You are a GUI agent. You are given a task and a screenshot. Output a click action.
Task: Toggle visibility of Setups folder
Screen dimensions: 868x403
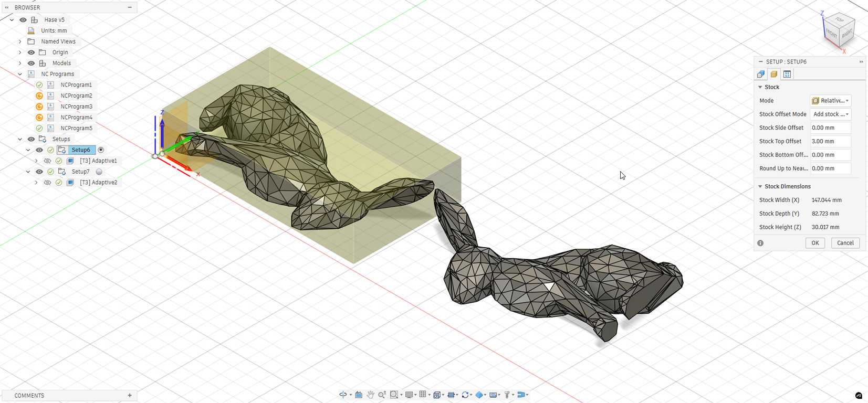(x=31, y=139)
